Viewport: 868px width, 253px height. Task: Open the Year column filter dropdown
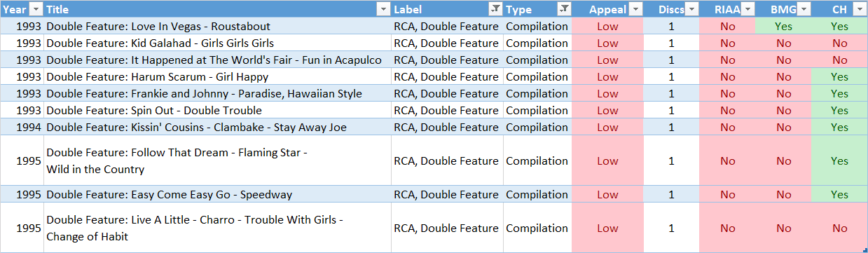[x=35, y=9]
